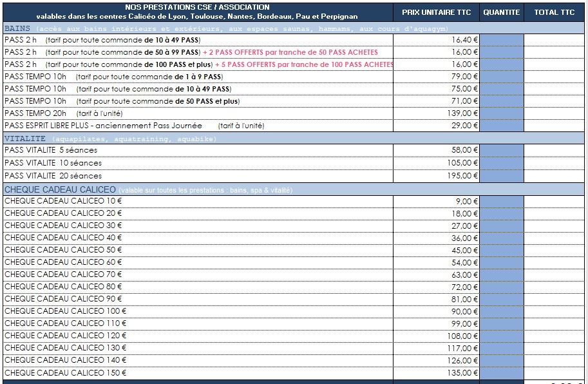Select the 195,00 € price cell
The height and width of the screenshot is (384, 588).
coord(436,176)
